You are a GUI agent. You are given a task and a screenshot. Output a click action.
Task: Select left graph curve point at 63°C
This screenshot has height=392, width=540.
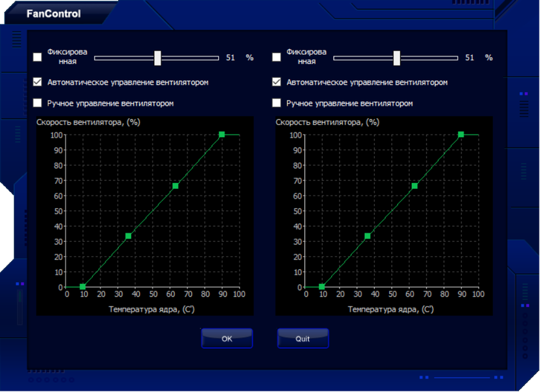point(175,186)
